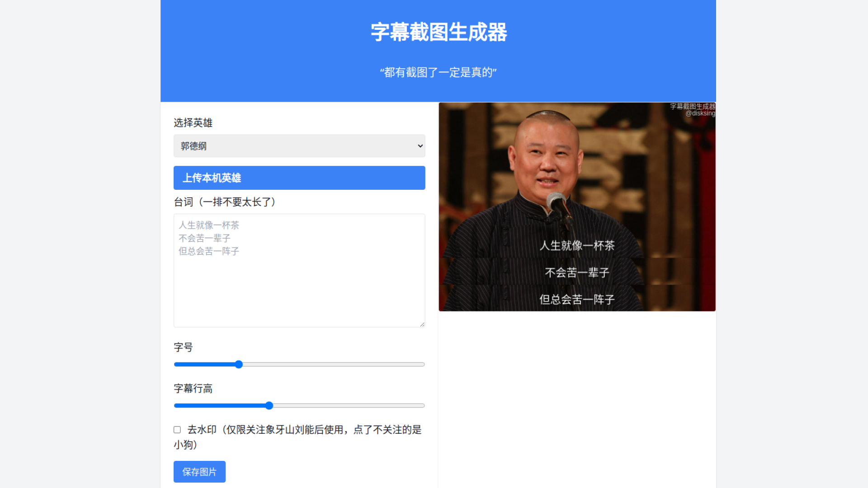Click the 人生就像一杯茶 subtitle line in preview
This screenshot has width=868, height=488.
(577, 245)
